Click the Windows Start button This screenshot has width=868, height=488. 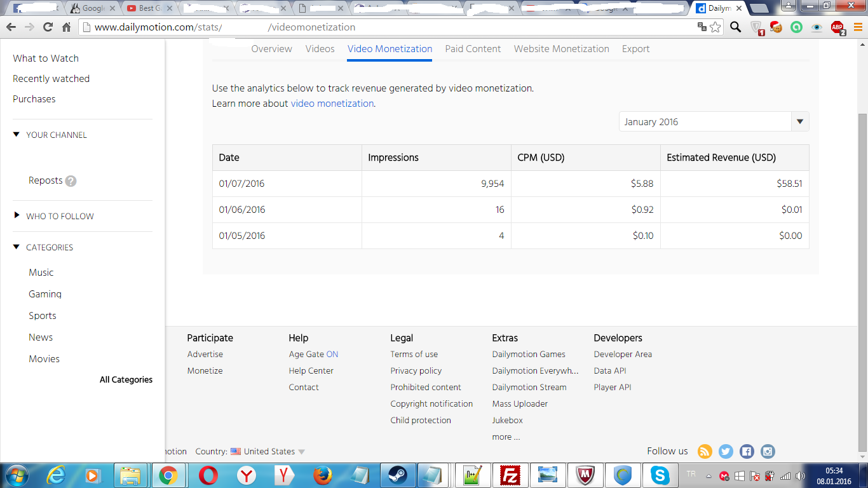pos(16,475)
